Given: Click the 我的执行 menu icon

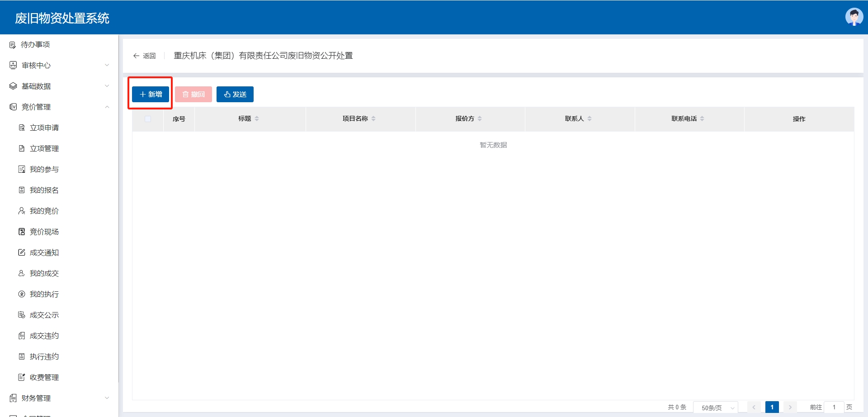Looking at the screenshot, I should pos(21,294).
